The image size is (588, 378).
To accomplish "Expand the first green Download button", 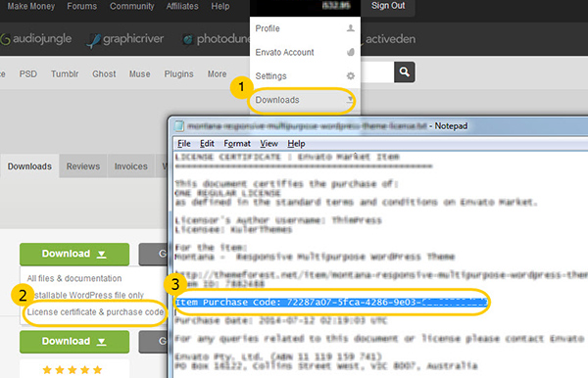I will (x=74, y=254).
